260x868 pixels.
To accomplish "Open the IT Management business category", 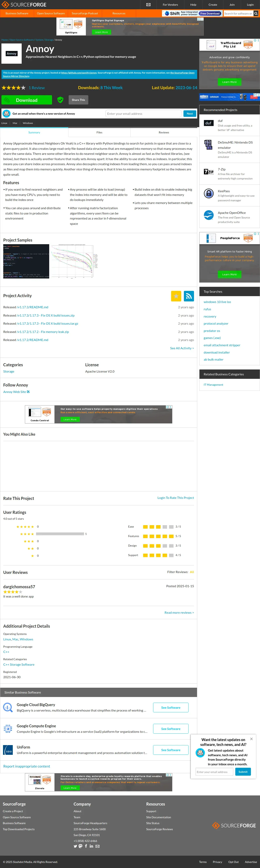I will point(213,384).
